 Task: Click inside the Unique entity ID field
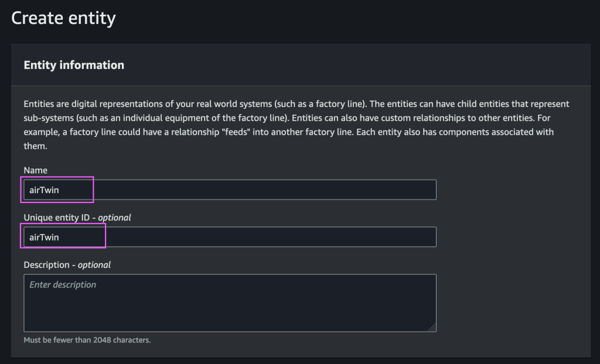tap(229, 236)
